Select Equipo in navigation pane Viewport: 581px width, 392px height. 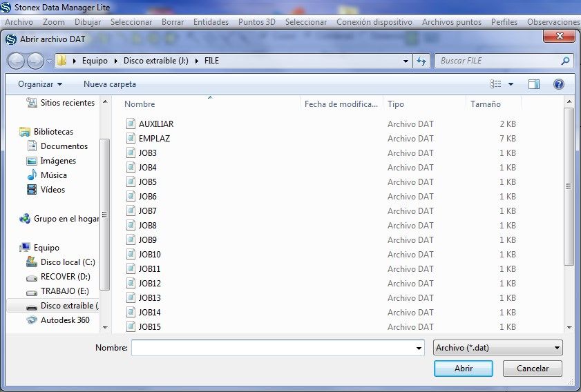click(39, 247)
